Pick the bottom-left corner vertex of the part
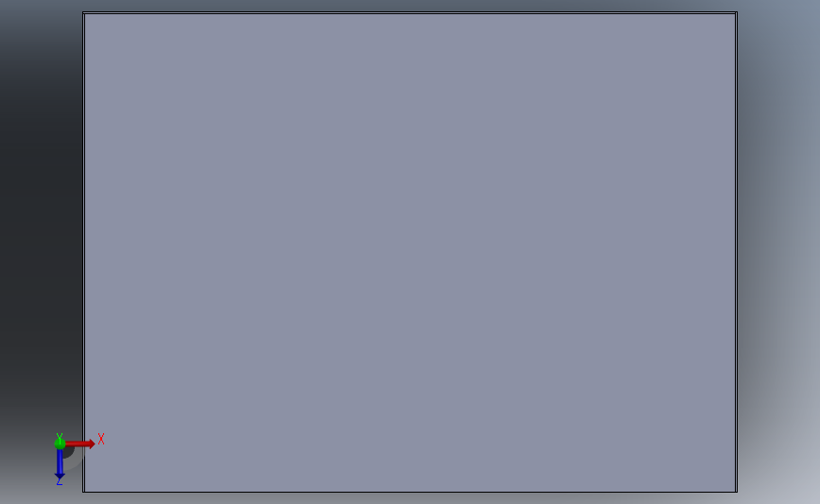This screenshot has height=504, width=820. [x=83, y=492]
